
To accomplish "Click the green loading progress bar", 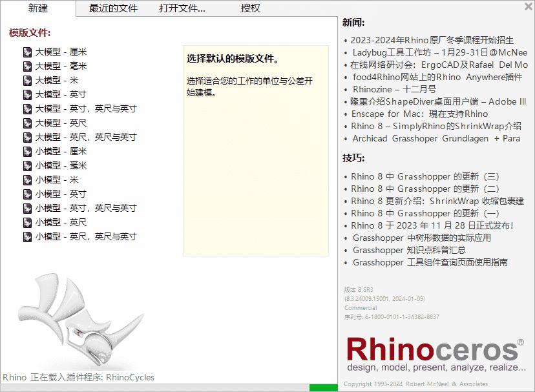I will click(x=323, y=388).
